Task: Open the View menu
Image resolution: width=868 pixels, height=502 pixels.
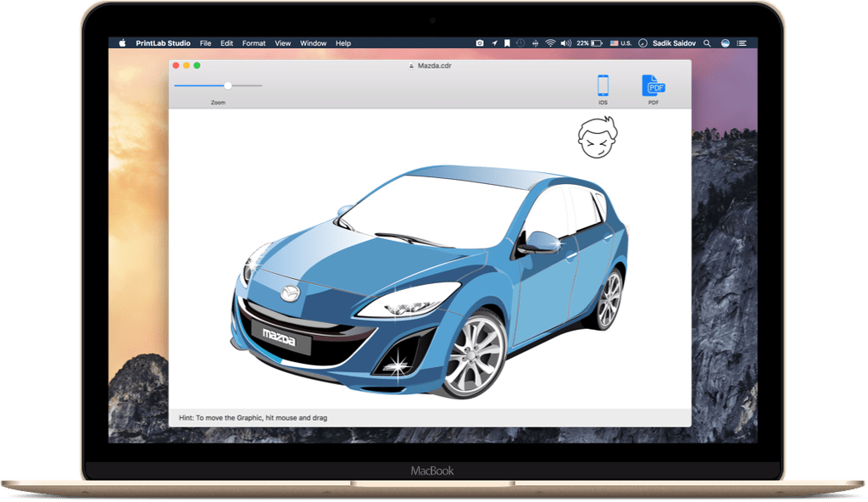Action: [x=282, y=43]
